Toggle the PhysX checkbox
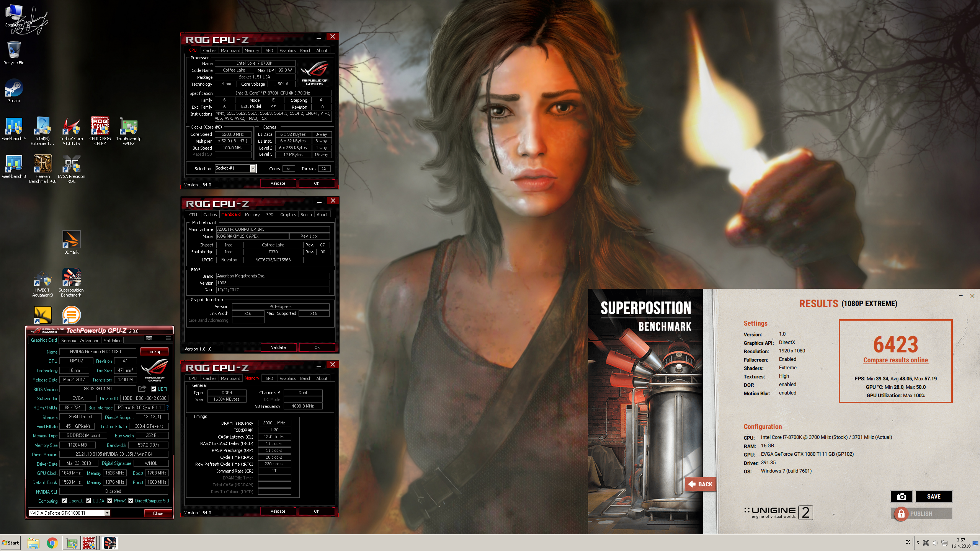980x551 pixels. 110,501
